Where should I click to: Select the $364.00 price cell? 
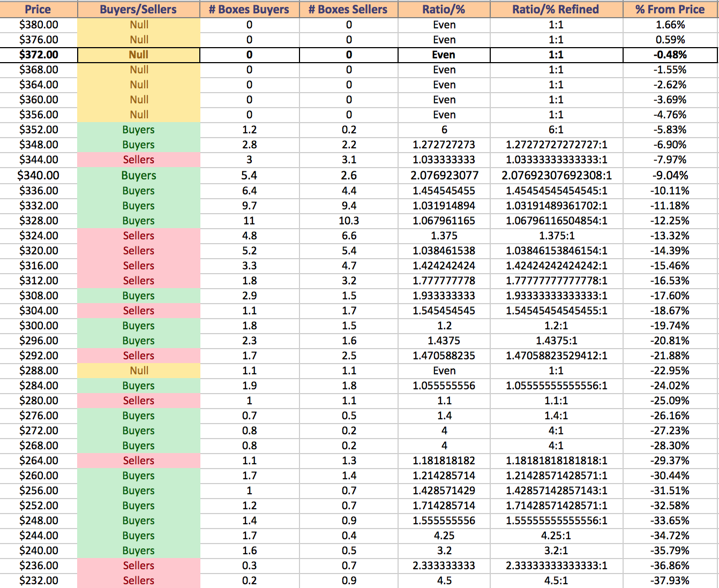click(x=39, y=85)
